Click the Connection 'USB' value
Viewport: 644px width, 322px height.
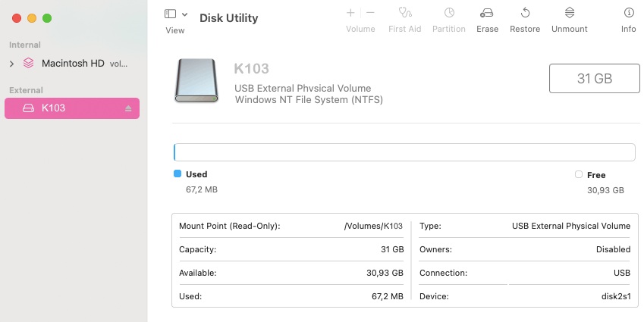tap(622, 273)
